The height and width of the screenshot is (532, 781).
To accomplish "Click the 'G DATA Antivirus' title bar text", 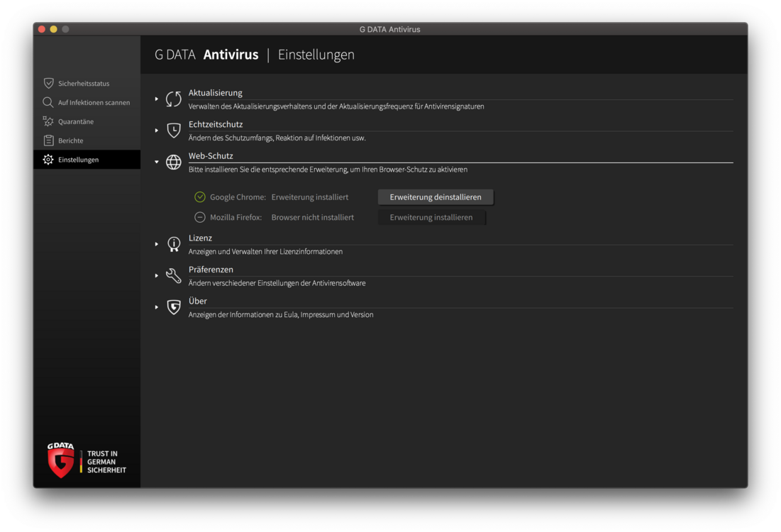I will coord(390,29).
